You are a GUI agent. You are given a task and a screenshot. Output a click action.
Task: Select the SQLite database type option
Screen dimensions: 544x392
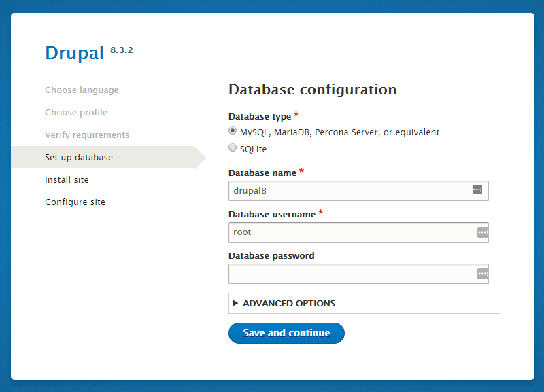[x=233, y=148]
